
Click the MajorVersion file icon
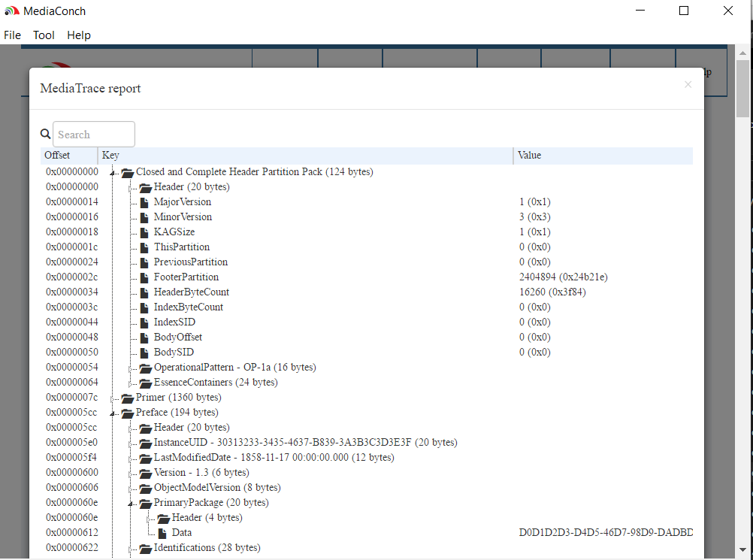(144, 202)
